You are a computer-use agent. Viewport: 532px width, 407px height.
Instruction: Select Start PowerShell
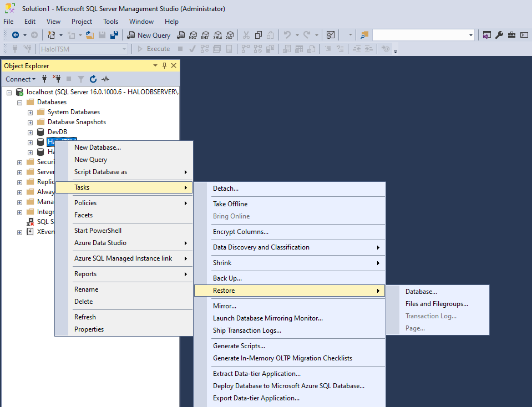pos(124,231)
